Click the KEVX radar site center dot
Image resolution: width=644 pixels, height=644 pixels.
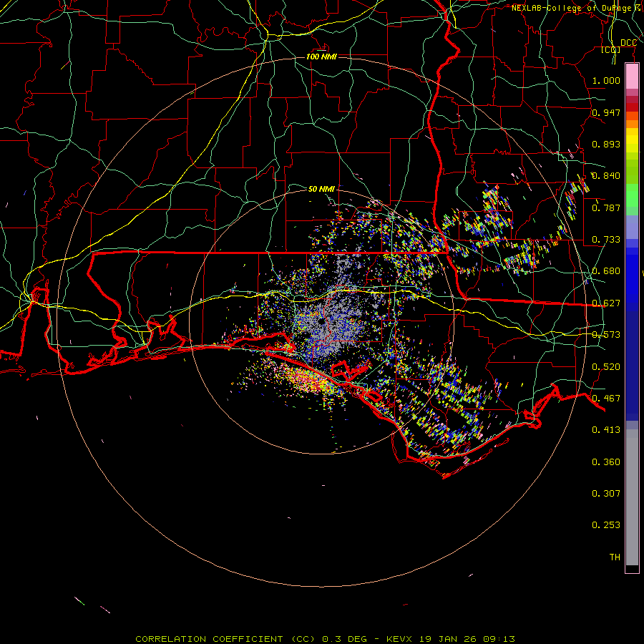[321, 321]
